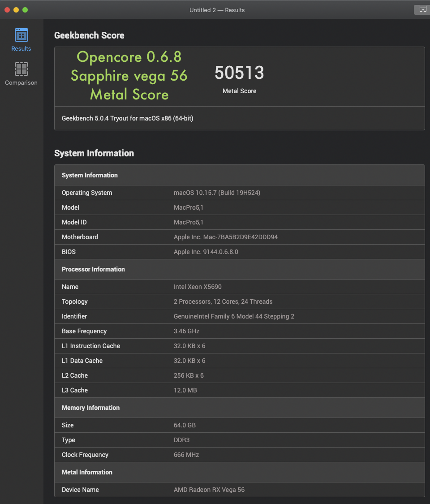Click the red close window button

[x=7, y=10]
